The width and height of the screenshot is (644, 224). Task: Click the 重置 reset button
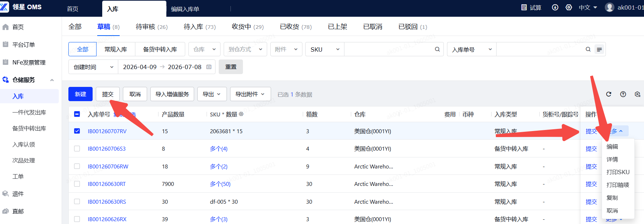coord(231,67)
